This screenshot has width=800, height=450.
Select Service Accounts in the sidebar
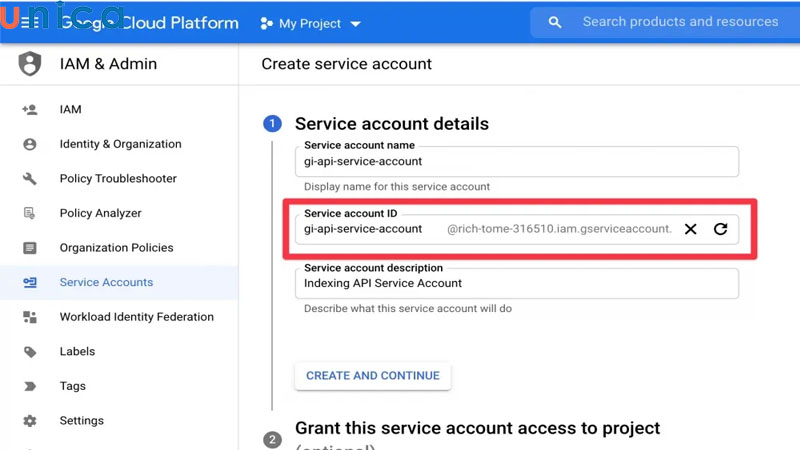[106, 282]
